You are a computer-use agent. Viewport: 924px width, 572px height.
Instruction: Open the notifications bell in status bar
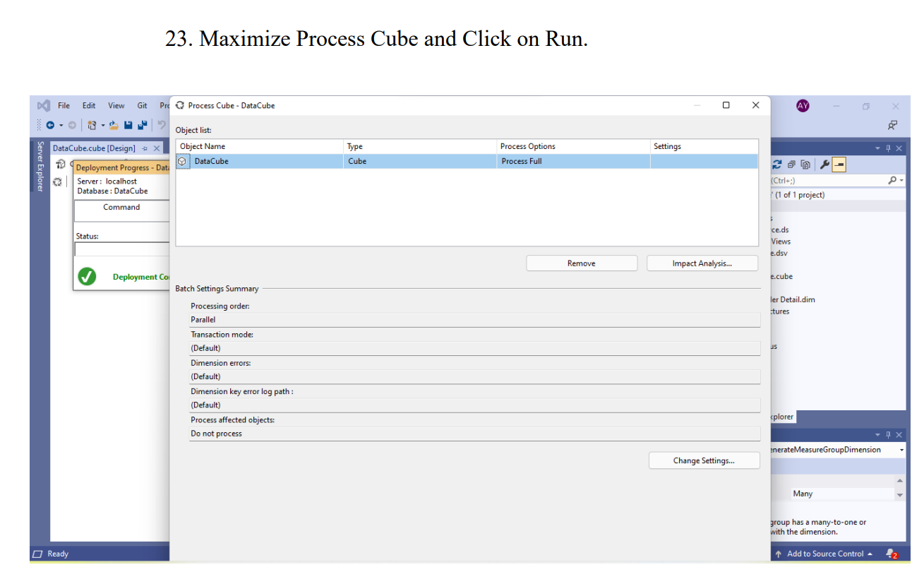(x=892, y=554)
